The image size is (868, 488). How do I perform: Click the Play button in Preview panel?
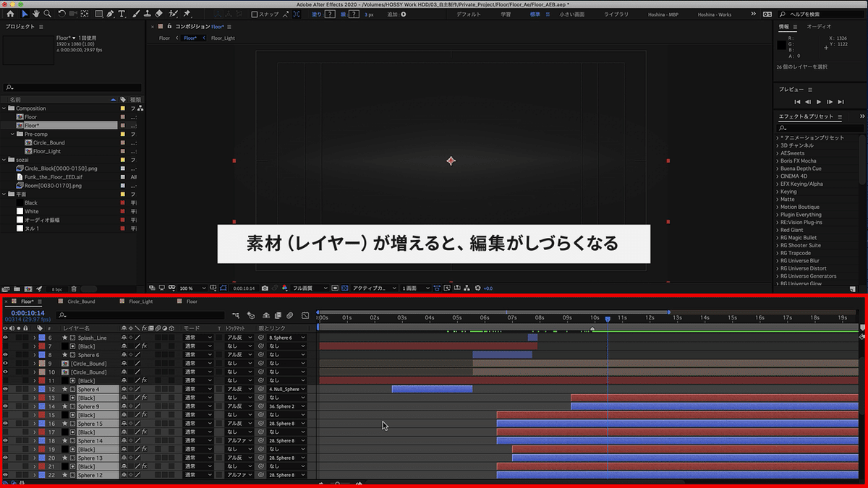click(819, 102)
